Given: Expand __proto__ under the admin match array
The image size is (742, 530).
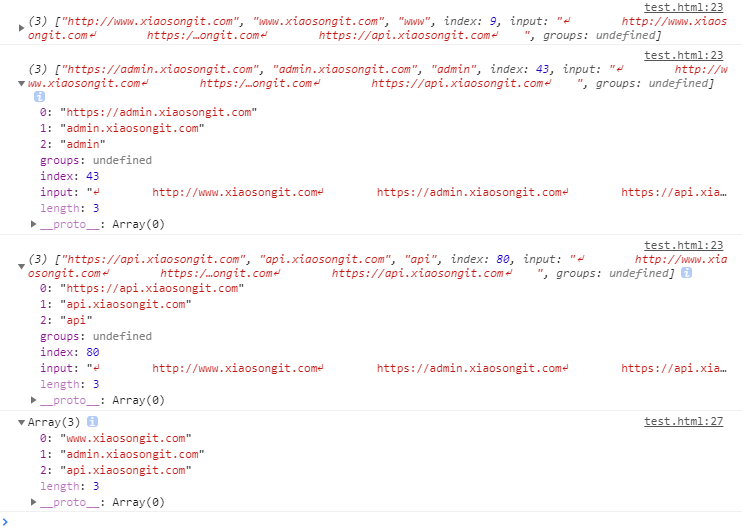Looking at the screenshot, I should (35, 224).
